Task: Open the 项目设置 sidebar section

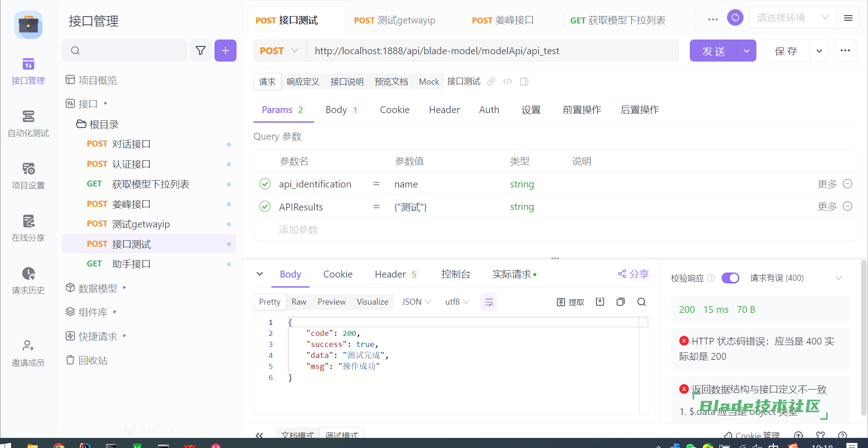Action: click(x=28, y=176)
